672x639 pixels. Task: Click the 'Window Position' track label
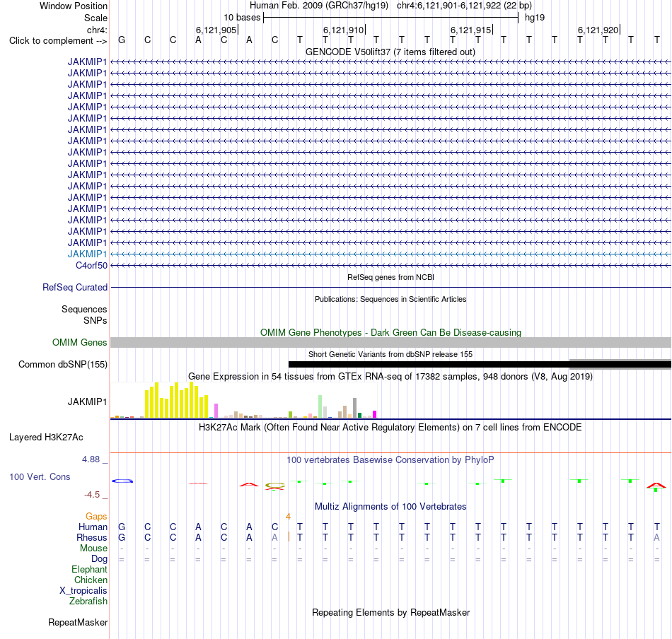74,6
